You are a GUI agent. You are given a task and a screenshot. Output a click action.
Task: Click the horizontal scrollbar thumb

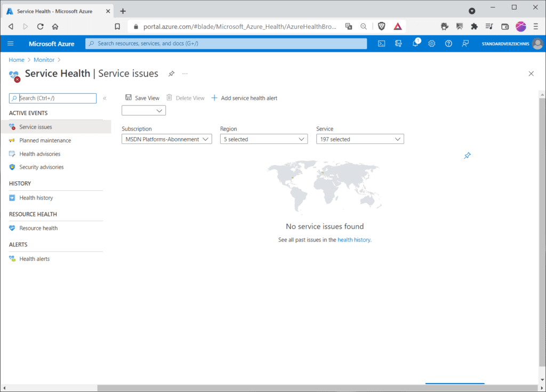click(318, 388)
